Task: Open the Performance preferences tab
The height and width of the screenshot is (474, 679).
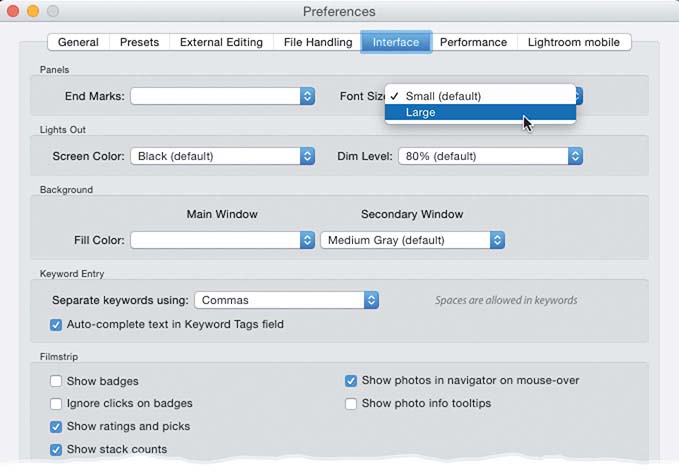Action: (473, 42)
